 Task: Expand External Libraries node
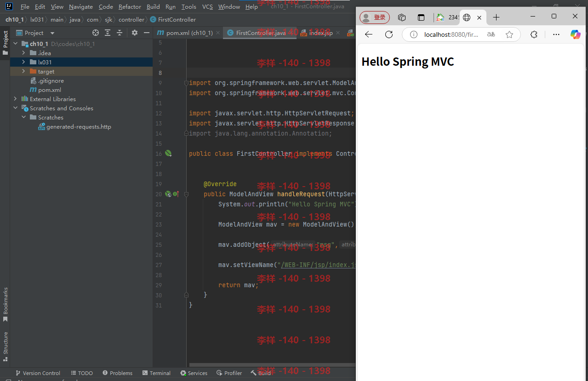click(x=15, y=99)
